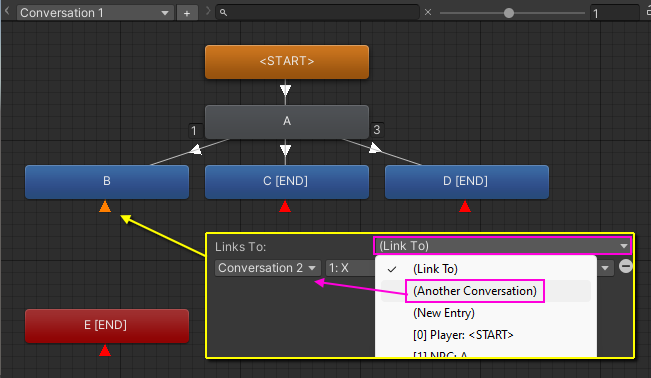Click the red triangle under E [END]
651x378 pixels.
tap(105, 351)
